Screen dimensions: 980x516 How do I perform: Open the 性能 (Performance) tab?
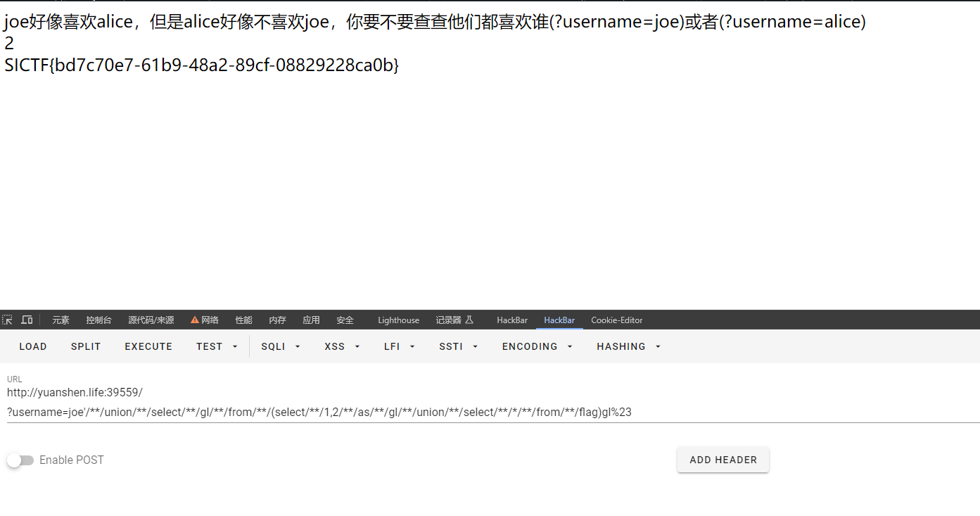(x=243, y=320)
